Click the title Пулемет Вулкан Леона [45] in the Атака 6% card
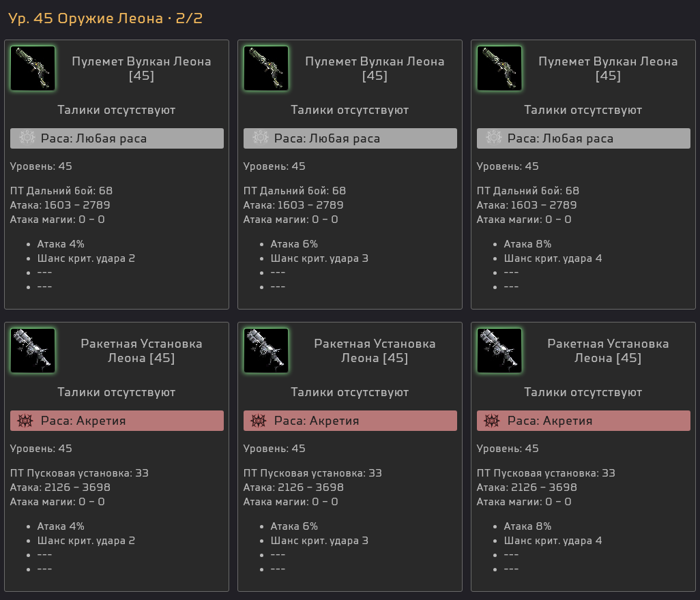 pos(375,68)
